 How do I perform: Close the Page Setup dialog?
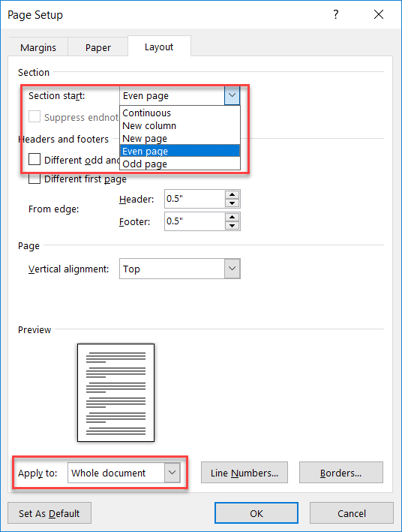[x=379, y=14]
